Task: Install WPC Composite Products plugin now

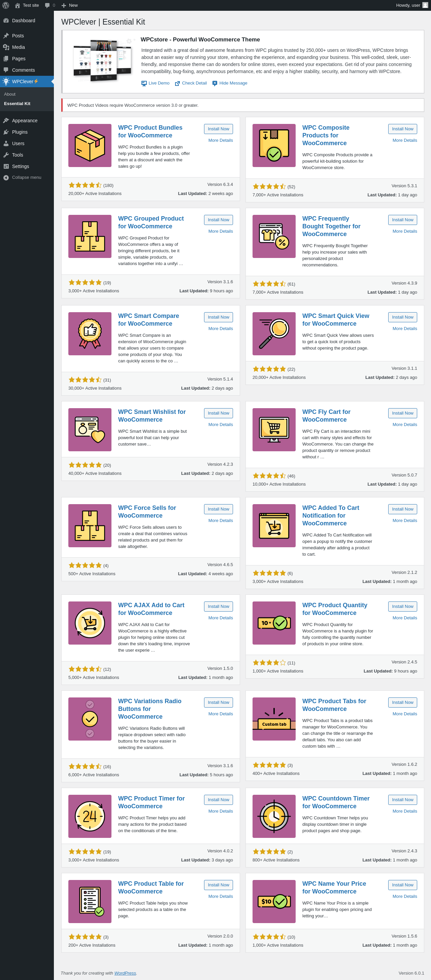Action: pyautogui.click(x=402, y=129)
